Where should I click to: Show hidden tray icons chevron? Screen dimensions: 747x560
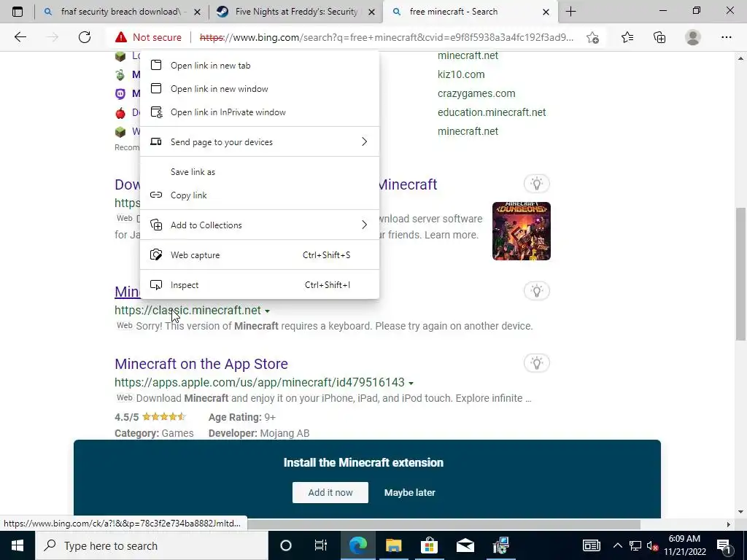(617, 545)
